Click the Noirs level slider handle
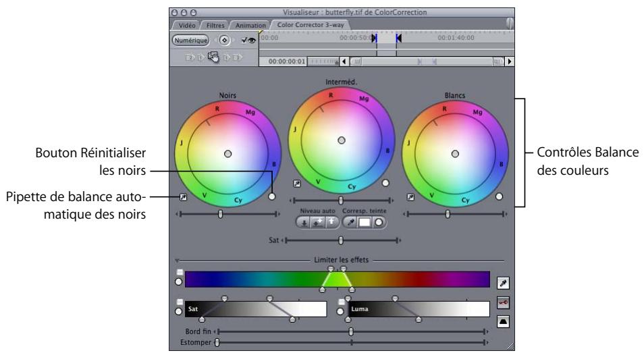This screenshot has height=353, width=644. 221,214
